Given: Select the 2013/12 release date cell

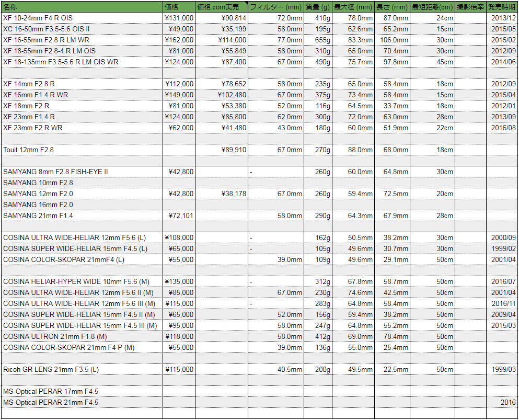Looking at the screenshot, I should [x=502, y=18].
